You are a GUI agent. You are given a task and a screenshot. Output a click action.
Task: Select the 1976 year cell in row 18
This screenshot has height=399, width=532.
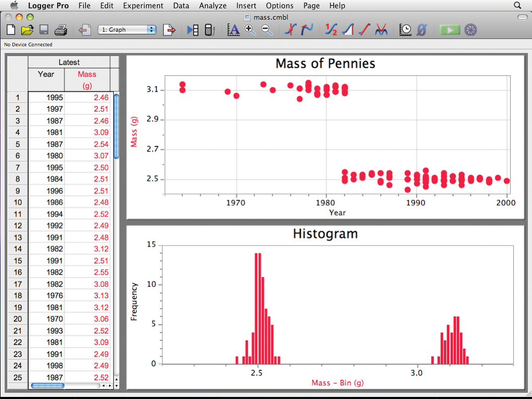(x=46, y=296)
